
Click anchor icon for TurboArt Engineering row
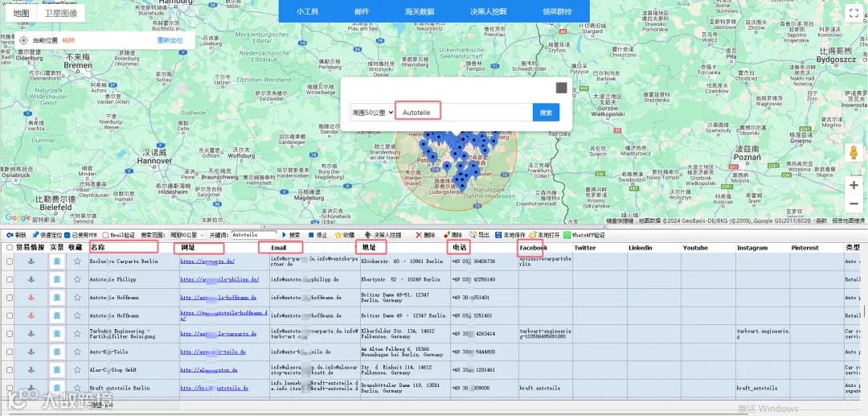[x=31, y=333]
